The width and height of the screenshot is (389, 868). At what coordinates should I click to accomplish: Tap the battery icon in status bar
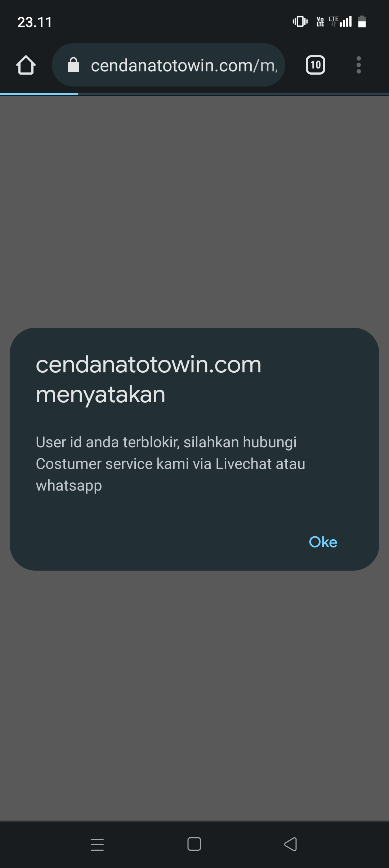tap(362, 22)
